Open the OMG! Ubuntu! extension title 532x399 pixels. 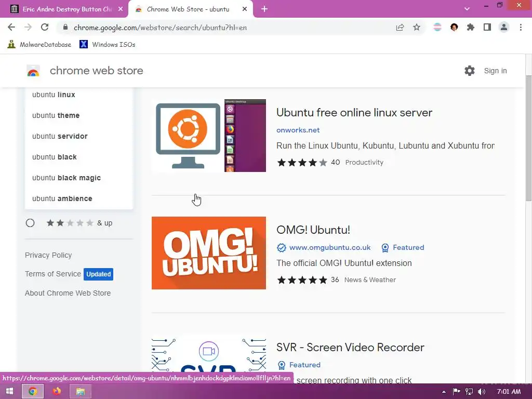pyautogui.click(x=313, y=230)
